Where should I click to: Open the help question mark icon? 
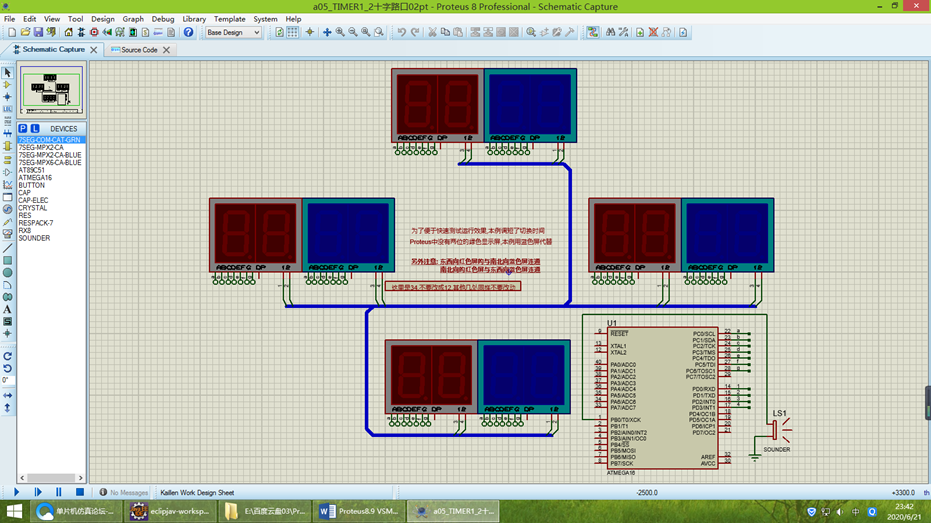click(x=188, y=32)
